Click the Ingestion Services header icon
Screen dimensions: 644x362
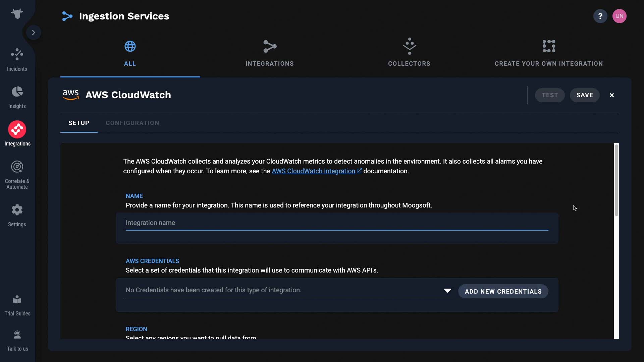(x=67, y=16)
